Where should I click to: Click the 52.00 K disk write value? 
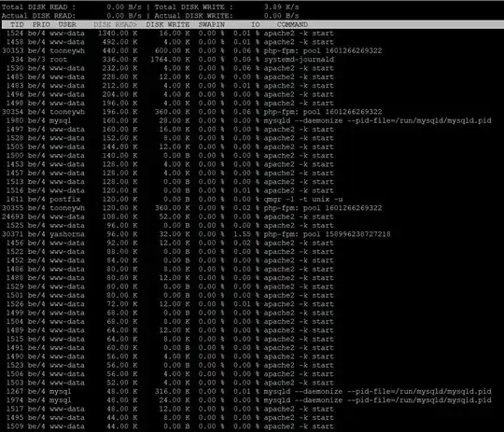[x=175, y=216]
